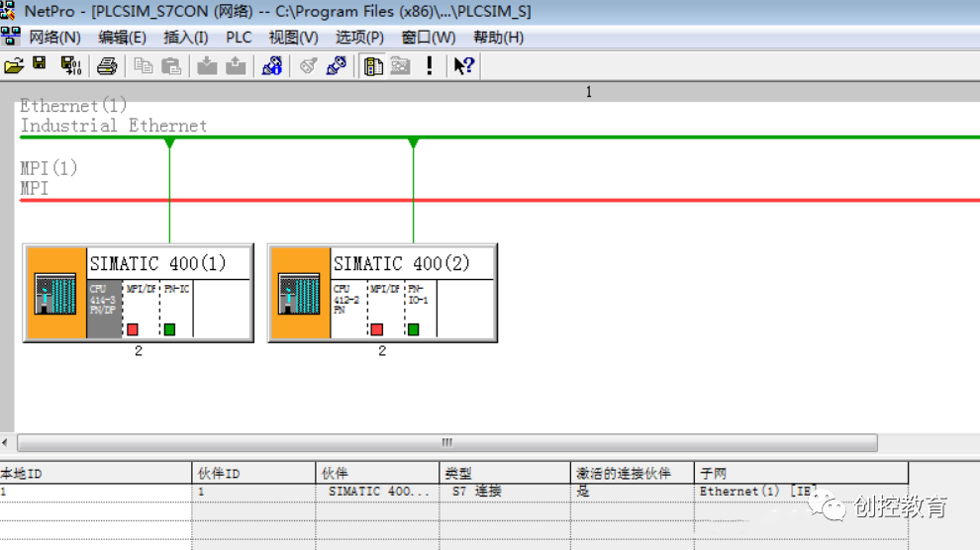Select the SIMATIC 400(2) station title
The image size is (980, 550).
[401, 263]
